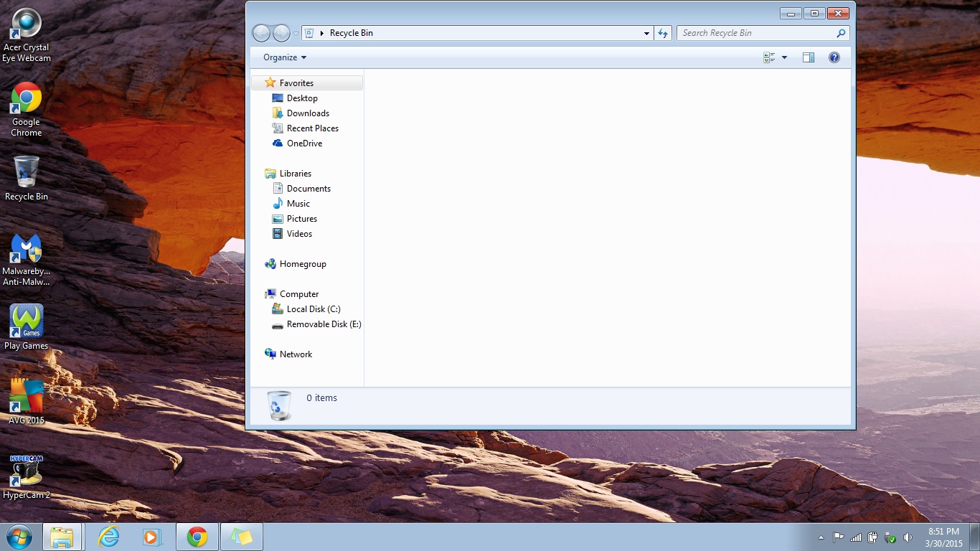
Task: Click the address bar root arrow before Recycle Bin
Action: (x=322, y=33)
